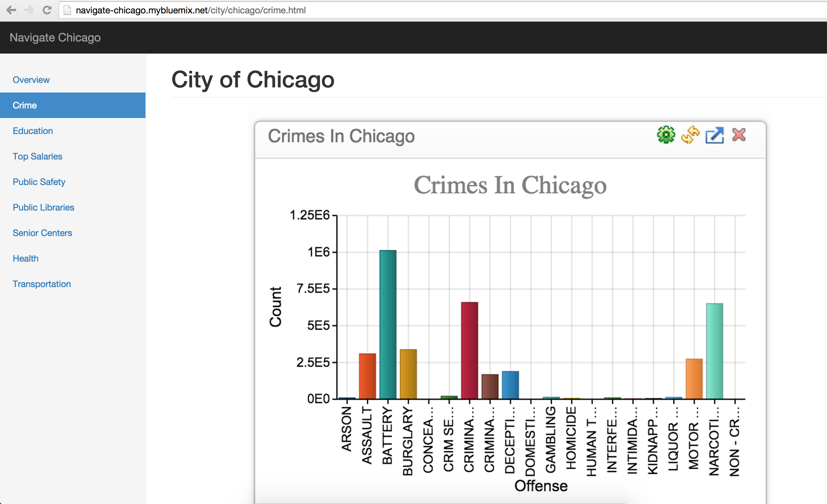
Task: Open the Top Salaries page
Action: point(37,156)
